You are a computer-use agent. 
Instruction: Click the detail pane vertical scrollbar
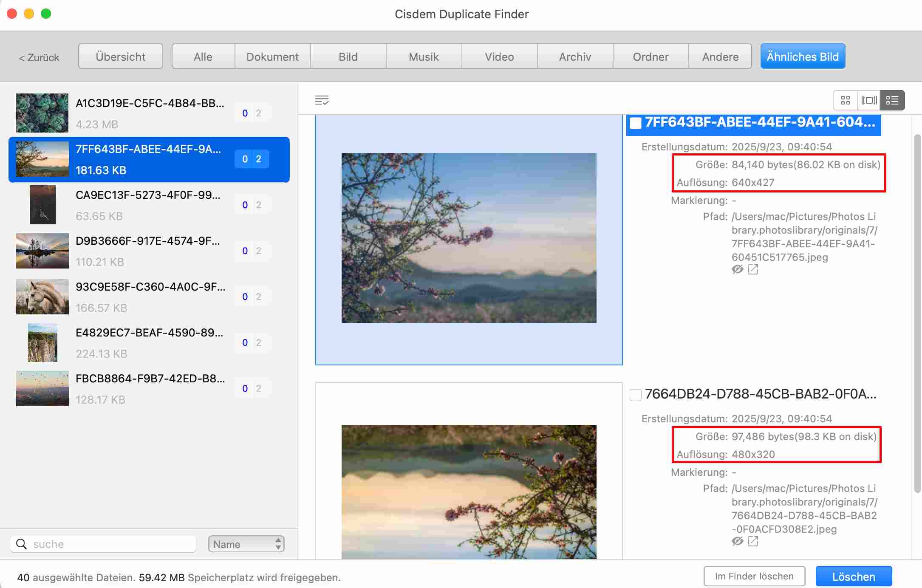pyautogui.click(x=917, y=313)
